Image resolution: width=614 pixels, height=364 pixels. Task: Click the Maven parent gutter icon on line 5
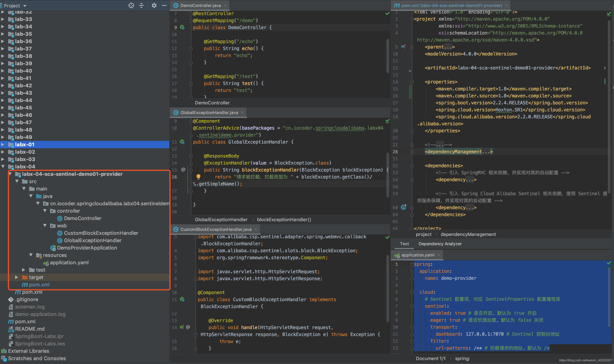[403, 47]
